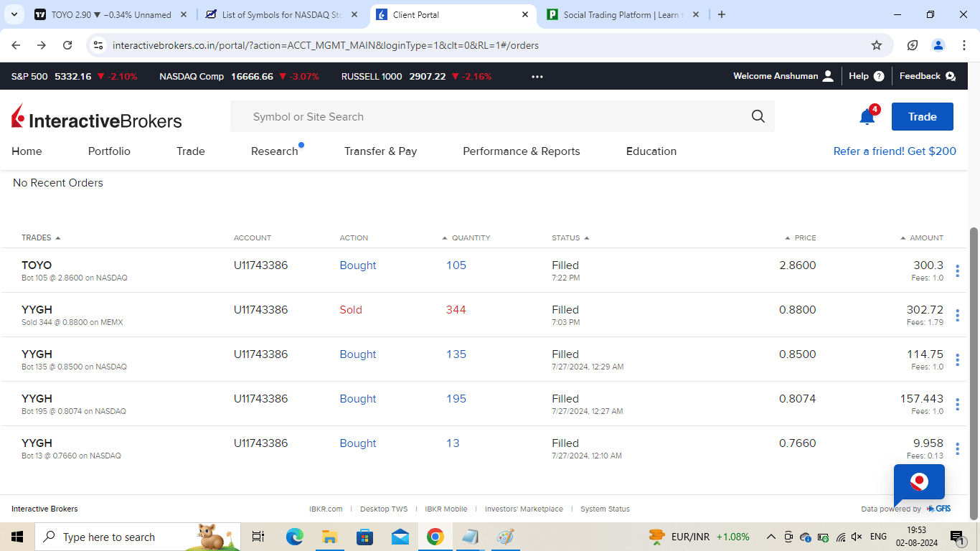
Task: Sort the table by the AMOUNT column
Action: coord(922,238)
